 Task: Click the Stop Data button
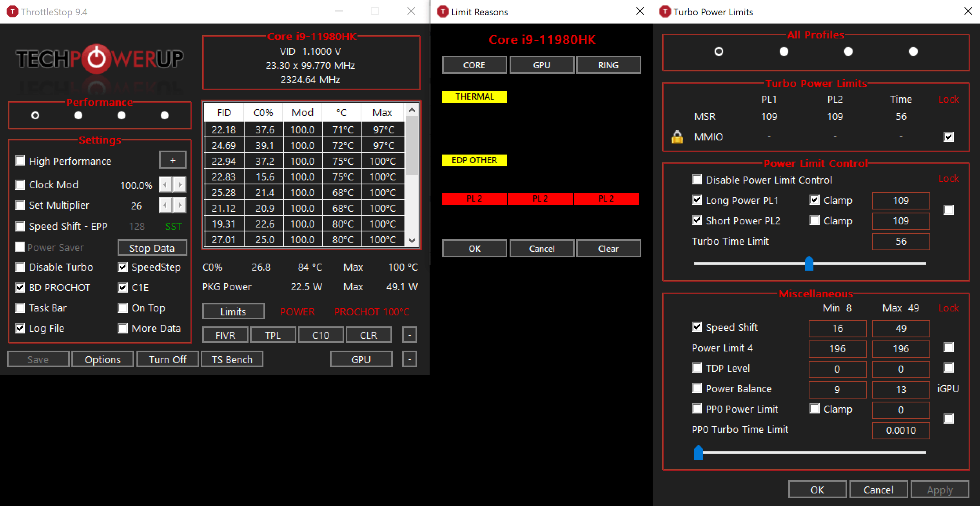tap(152, 248)
